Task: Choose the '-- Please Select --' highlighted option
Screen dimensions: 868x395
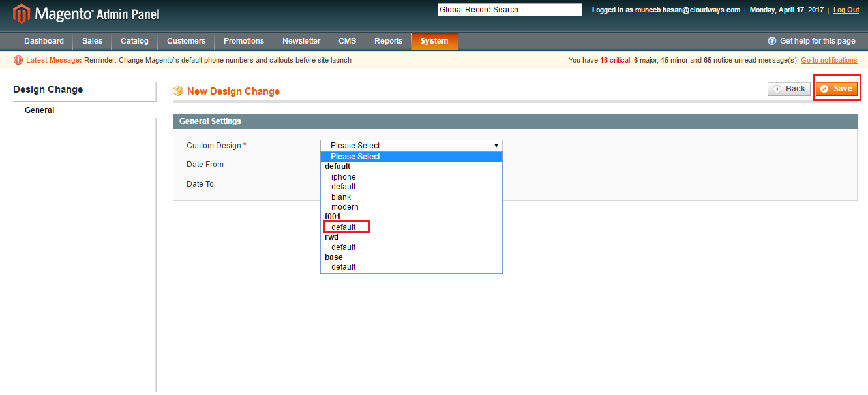Action: click(412, 157)
